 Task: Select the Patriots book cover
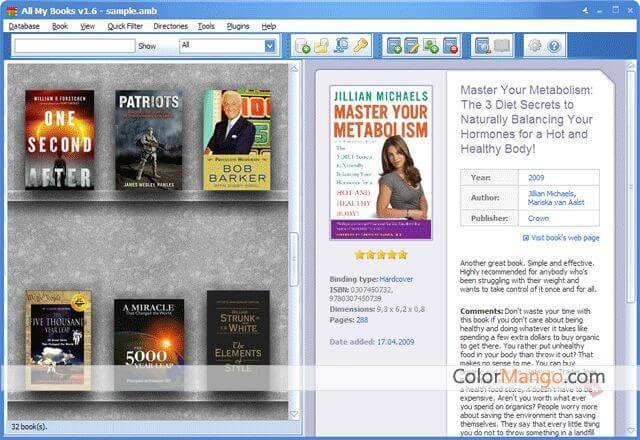(x=149, y=140)
